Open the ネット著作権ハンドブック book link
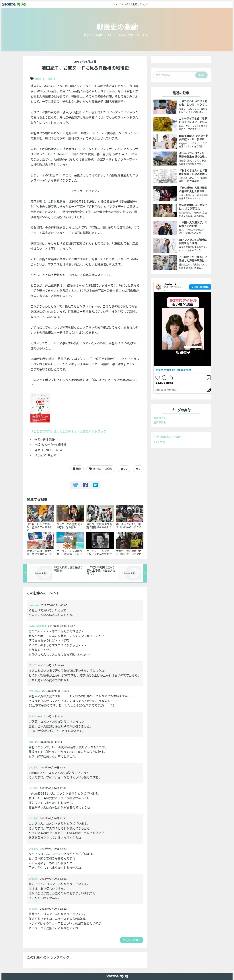234x980 pixels. (x=68, y=431)
